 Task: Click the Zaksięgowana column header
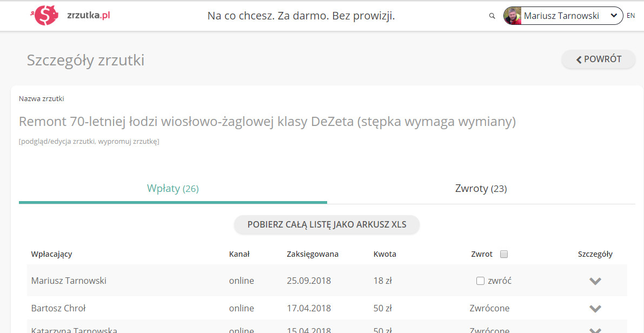[x=313, y=254]
